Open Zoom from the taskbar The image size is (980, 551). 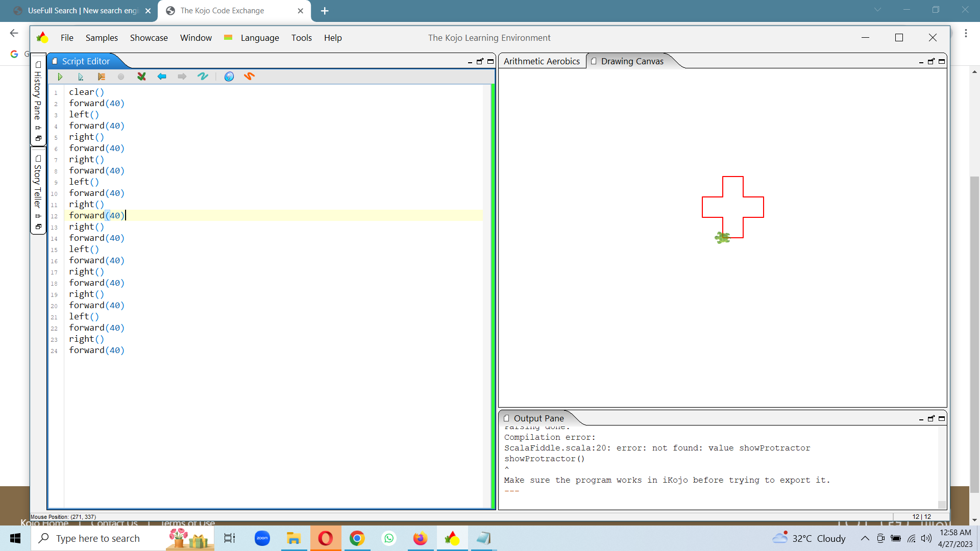[262, 538]
